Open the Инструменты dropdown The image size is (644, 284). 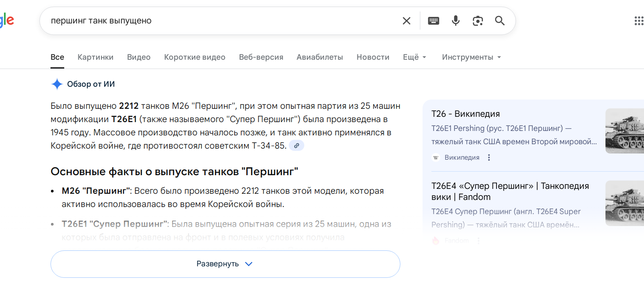coord(471,57)
